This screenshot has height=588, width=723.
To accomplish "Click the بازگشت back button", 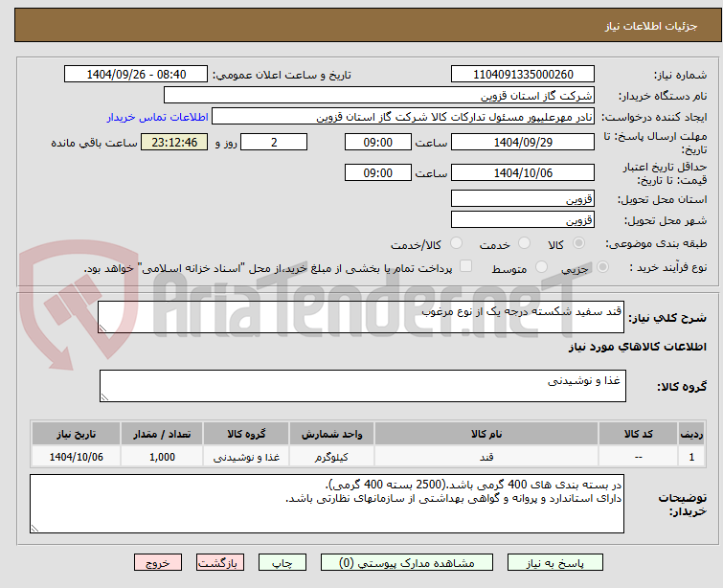I will coord(220,563).
